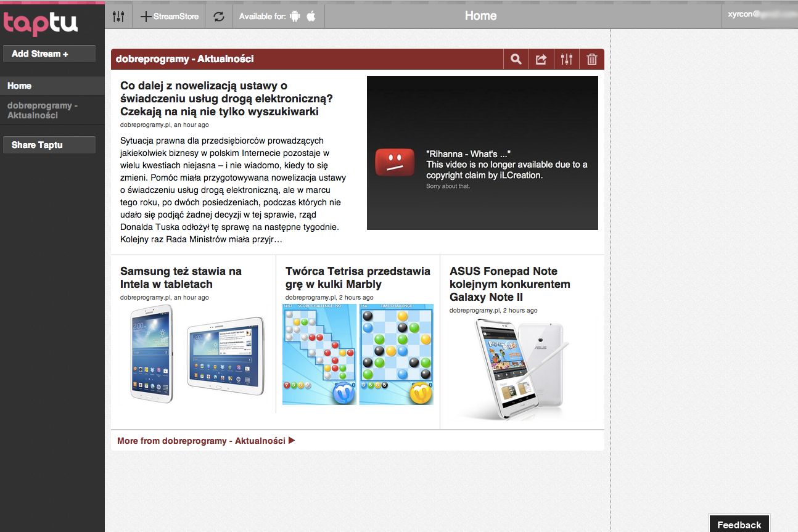Open the StreamStore
This screenshot has width=798, height=532.
point(170,17)
